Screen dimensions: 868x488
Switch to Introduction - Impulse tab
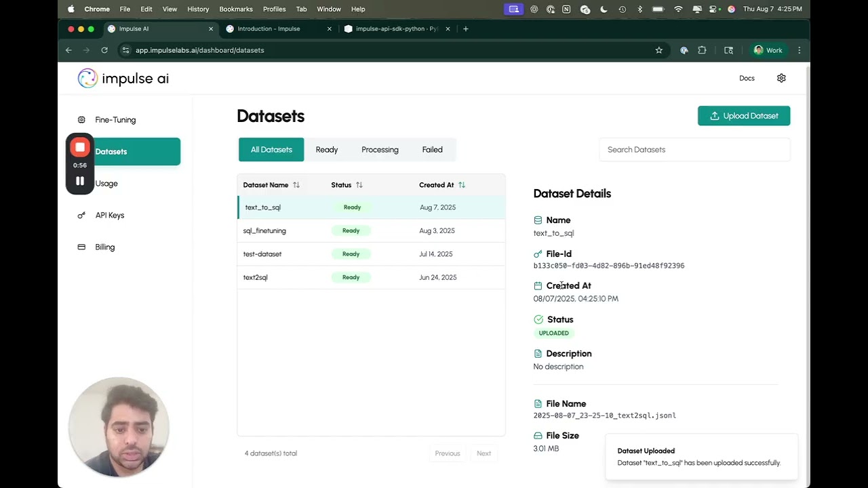click(x=279, y=29)
